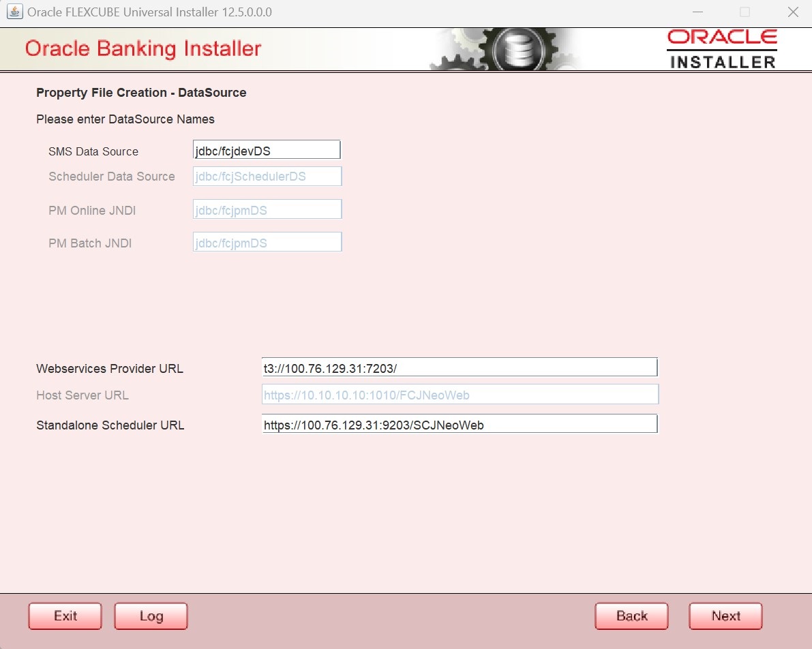Click the Scheduler Data Source field
This screenshot has width=812, height=649.
coord(267,176)
